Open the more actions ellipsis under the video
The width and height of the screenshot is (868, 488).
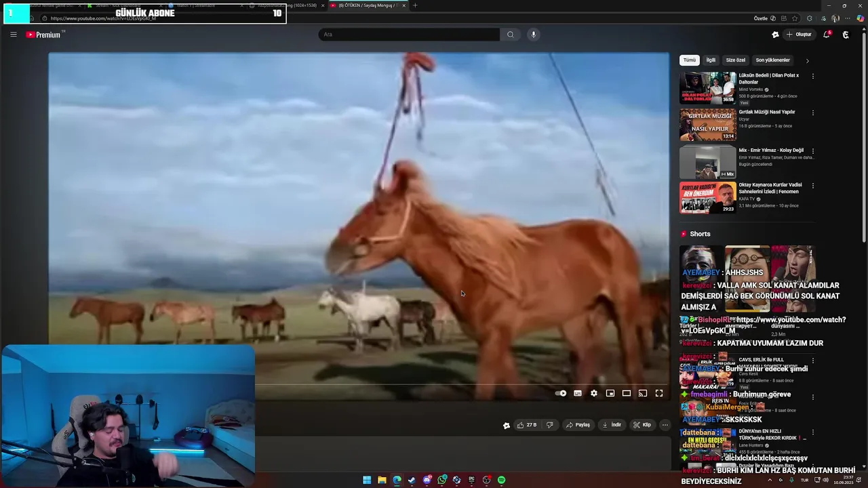click(x=665, y=425)
